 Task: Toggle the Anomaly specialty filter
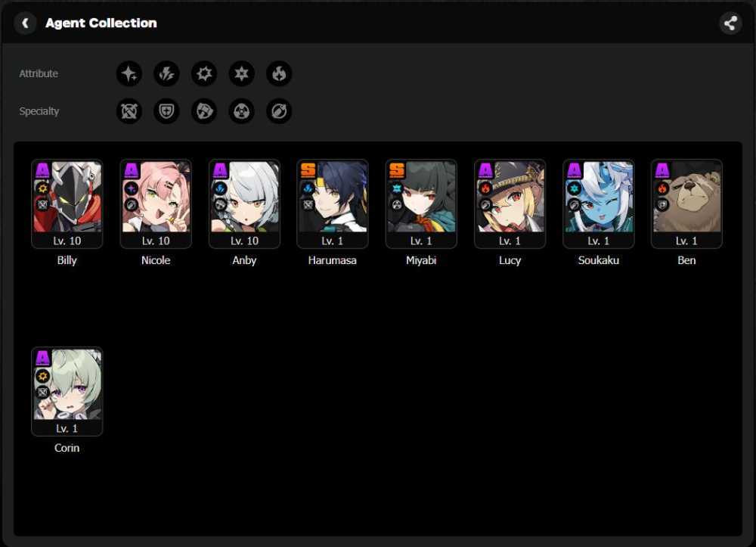coord(242,111)
